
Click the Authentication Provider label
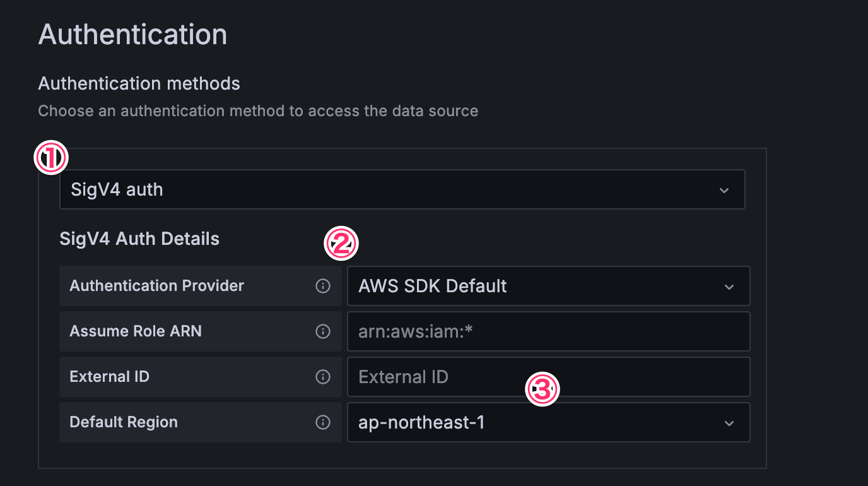[x=156, y=286]
